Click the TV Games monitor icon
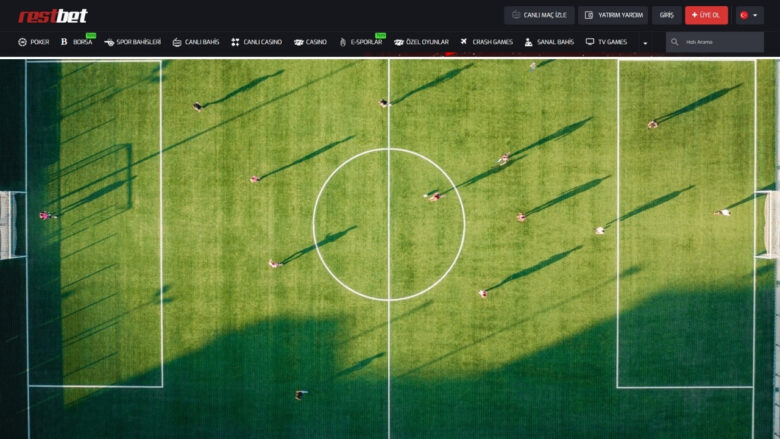 click(590, 42)
